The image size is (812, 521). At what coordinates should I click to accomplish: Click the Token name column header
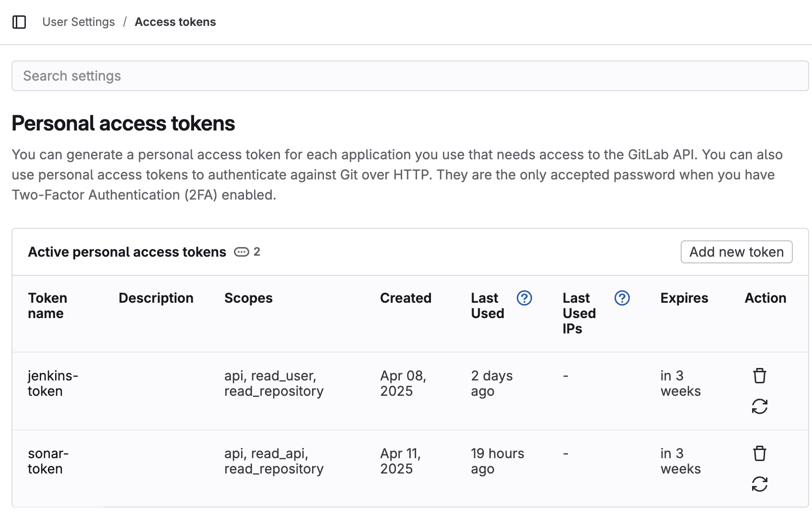tap(47, 306)
